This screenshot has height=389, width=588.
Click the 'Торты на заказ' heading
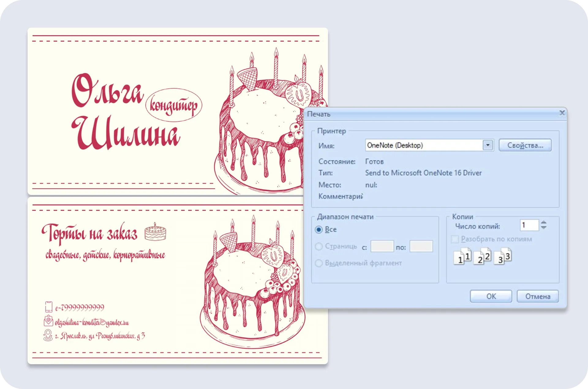point(89,234)
